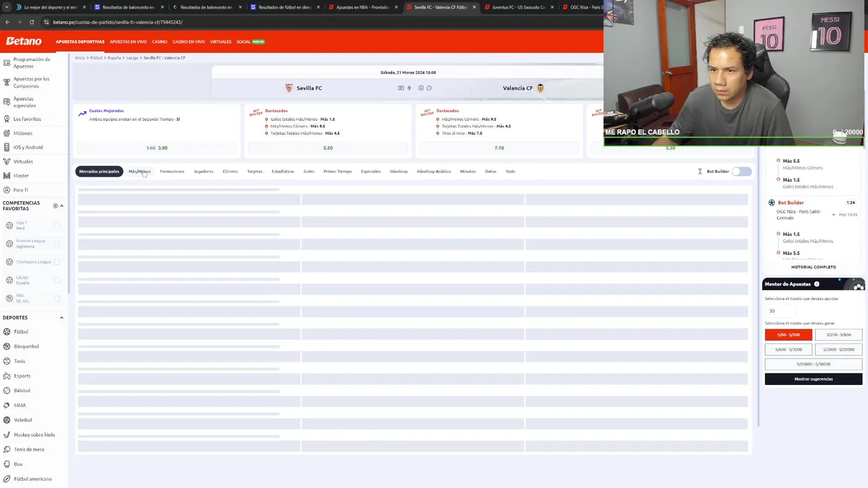Check the Liga 1 Perú checkbox
This screenshot has height=488, width=868.
point(57,226)
